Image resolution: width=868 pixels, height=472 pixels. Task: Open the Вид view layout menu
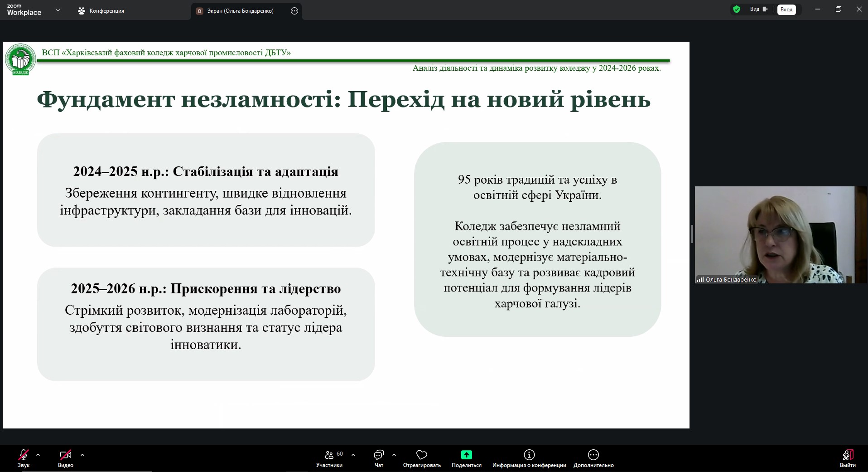click(759, 9)
